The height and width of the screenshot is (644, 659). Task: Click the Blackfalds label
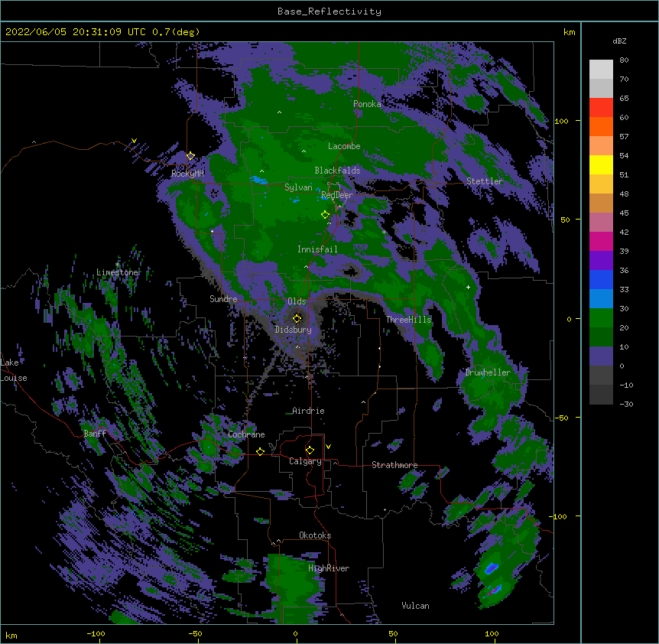[x=337, y=171]
